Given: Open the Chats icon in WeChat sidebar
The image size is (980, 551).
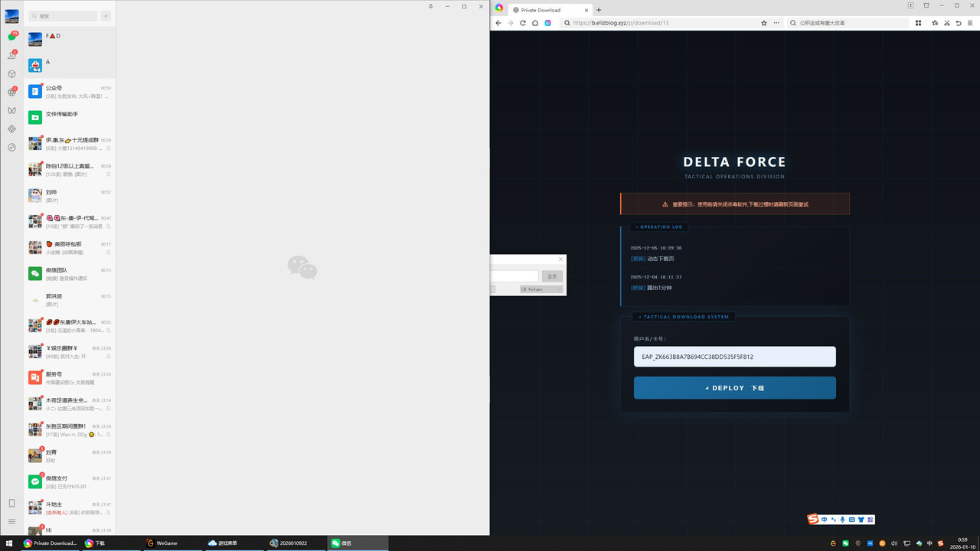Looking at the screenshot, I should (x=11, y=37).
